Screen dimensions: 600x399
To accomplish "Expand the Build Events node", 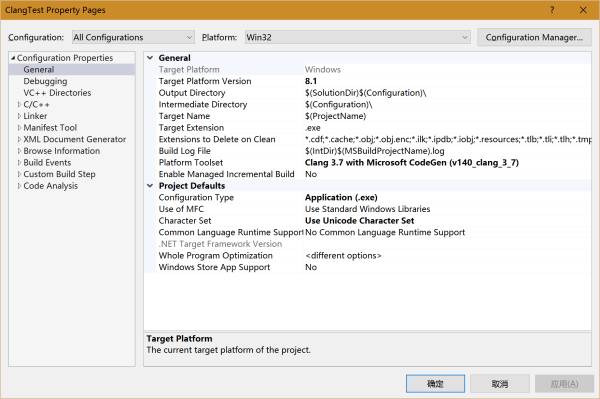I will (19, 162).
